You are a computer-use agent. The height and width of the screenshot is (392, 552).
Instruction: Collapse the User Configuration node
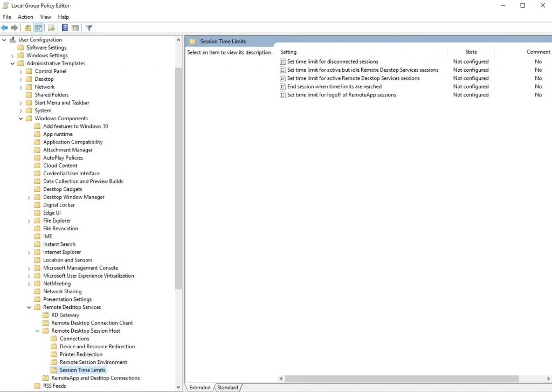click(x=4, y=40)
